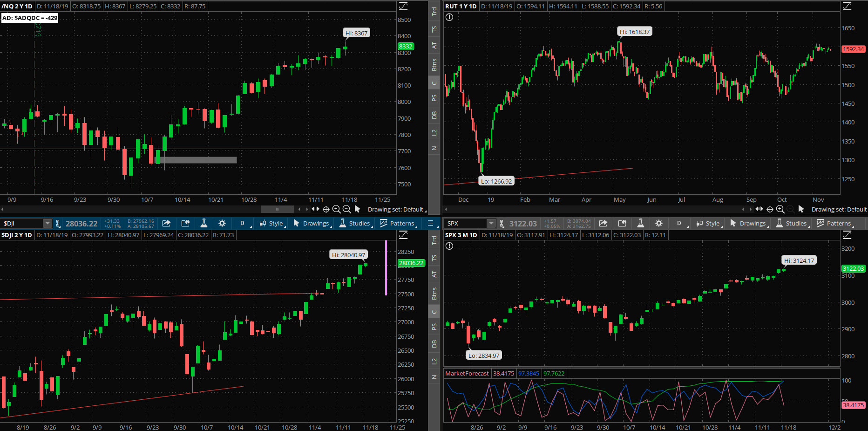Screen dimensions: 868x431
Task: Click the SPX symbol input field
Action: click(466, 223)
